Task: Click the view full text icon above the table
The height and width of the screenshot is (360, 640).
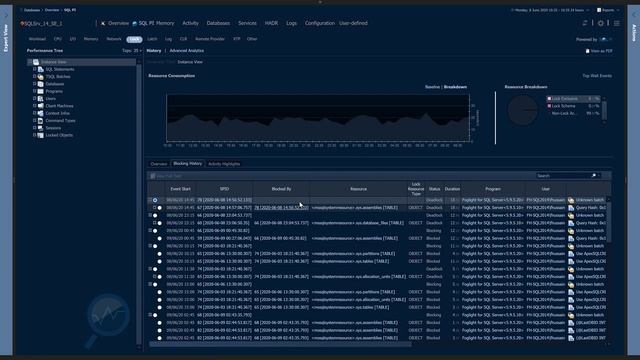Action: 153,176
